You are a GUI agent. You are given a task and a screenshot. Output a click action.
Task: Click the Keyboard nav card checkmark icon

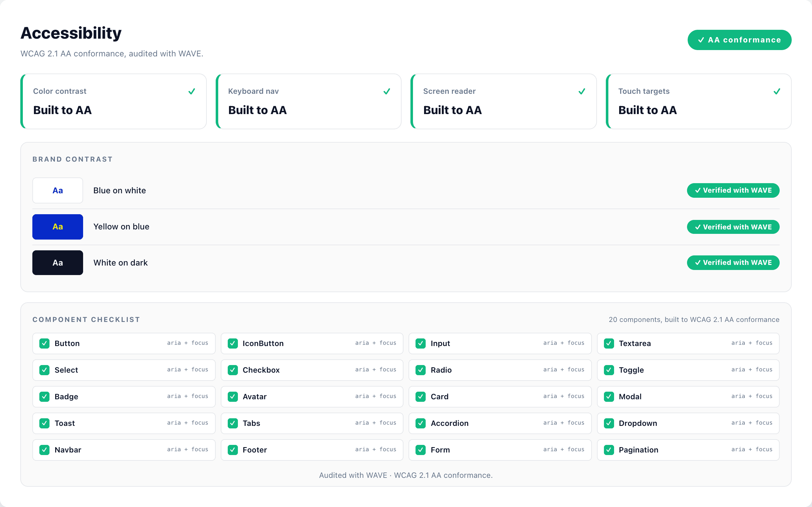point(387,91)
